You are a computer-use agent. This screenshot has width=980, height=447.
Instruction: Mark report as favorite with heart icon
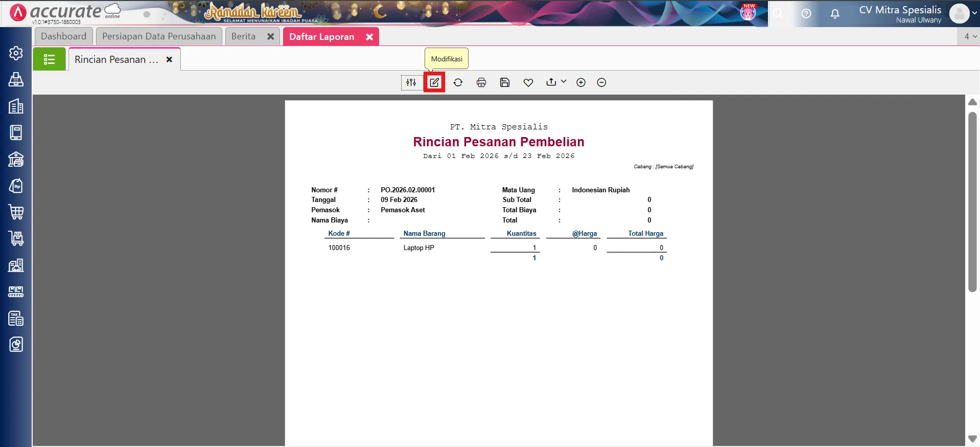tap(528, 82)
